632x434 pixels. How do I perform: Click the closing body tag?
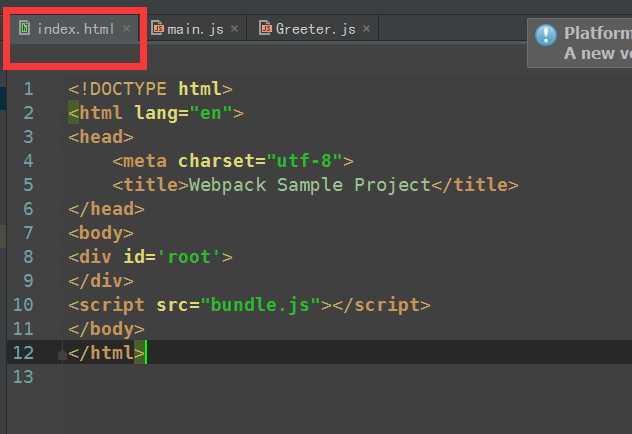[106, 329]
